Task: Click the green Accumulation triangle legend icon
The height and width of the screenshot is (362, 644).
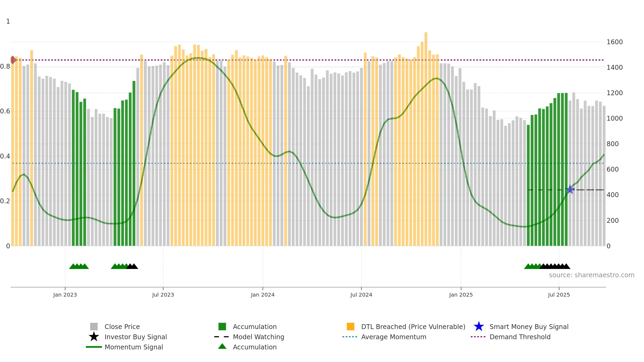Action: [222, 346]
